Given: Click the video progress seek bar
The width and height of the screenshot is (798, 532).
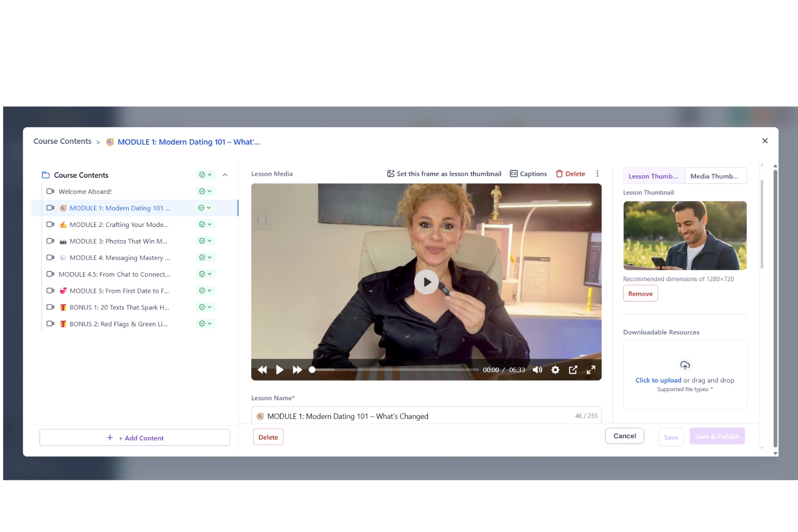Looking at the screenshot, I should coord(395,370).
